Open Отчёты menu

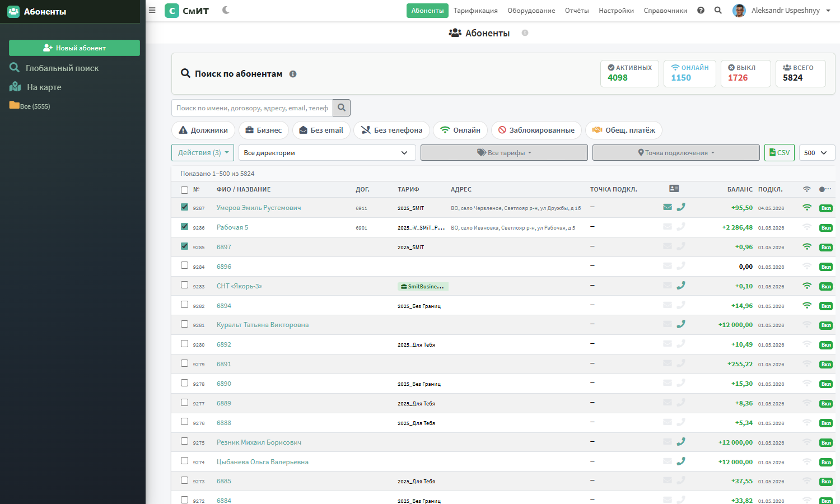(x=577, y=11)
